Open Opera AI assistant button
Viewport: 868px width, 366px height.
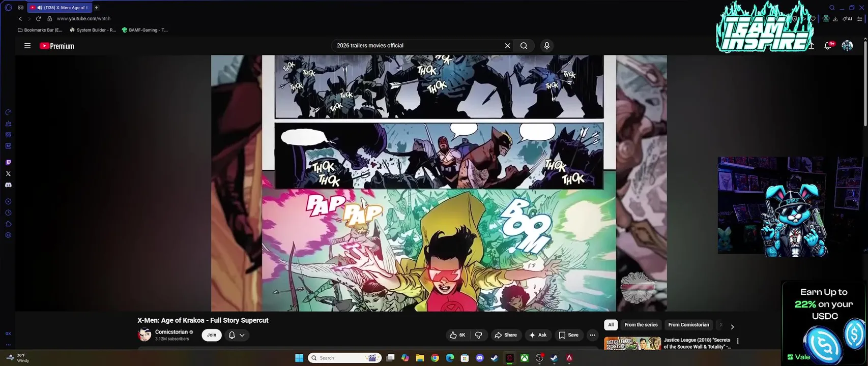pos(847,19)
